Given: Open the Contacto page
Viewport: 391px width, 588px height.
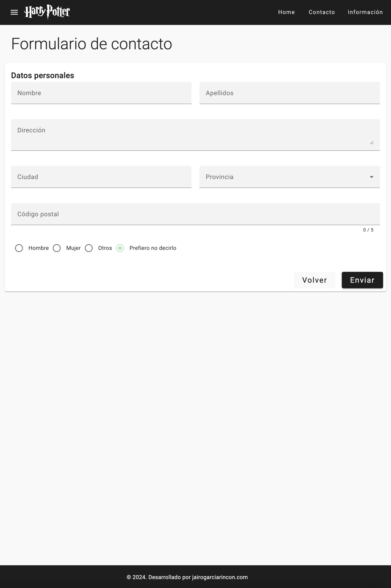Looking at the screenshot, I should (x=322, y=12).
